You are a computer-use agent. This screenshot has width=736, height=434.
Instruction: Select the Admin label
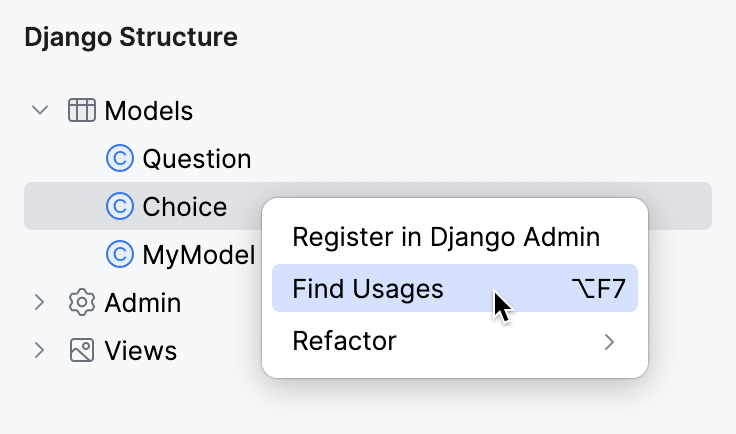click(x=143, y=302)
